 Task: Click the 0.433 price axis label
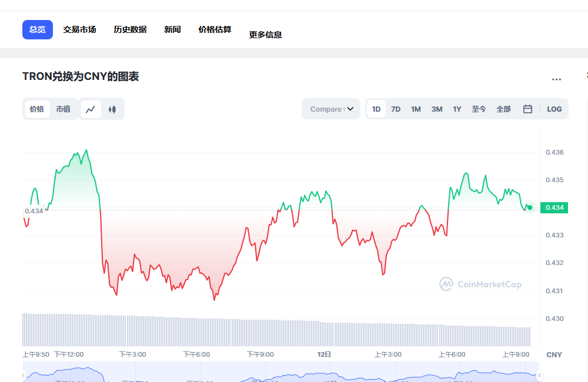click(554, 236)
